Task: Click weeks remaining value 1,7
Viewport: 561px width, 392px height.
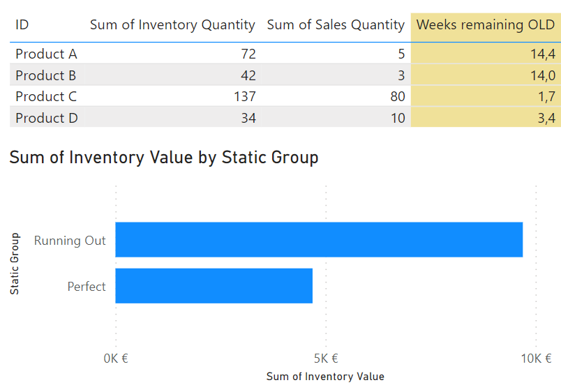Action: click(546, 96)
